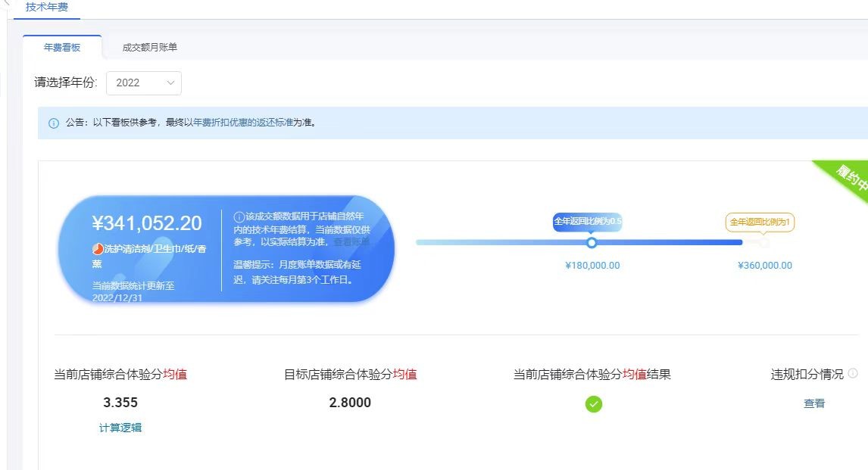
Task: Click the 3.355 score value
Action: click(x=120, y=403)
